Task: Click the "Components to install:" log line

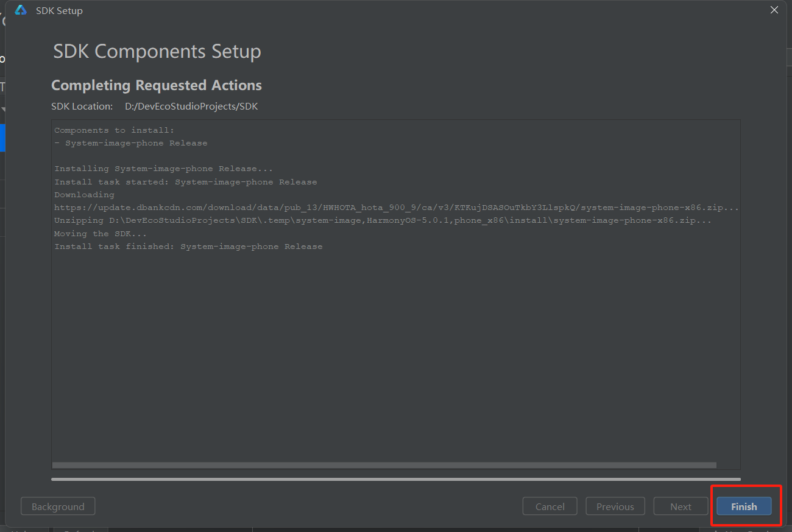Action: click(114, 130)
